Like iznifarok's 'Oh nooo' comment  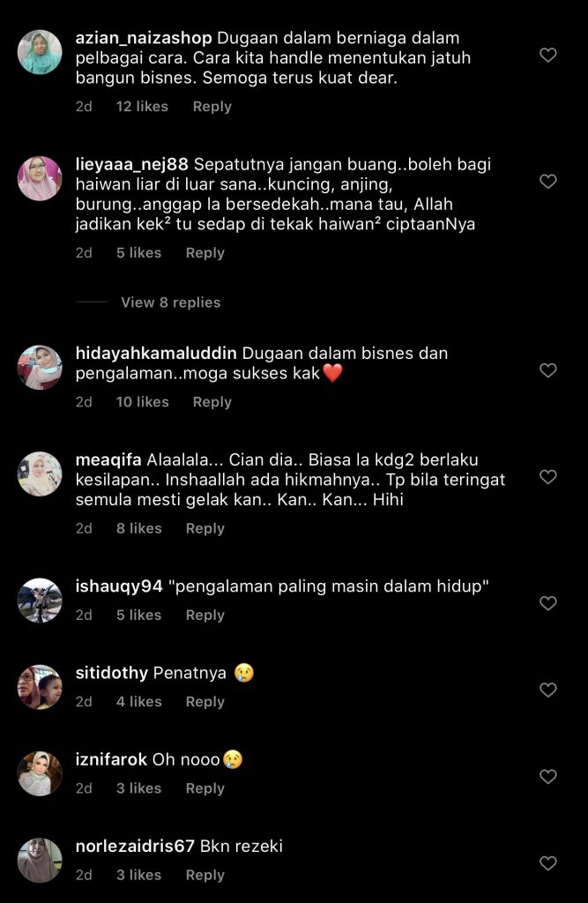click(x=547, y=776)
